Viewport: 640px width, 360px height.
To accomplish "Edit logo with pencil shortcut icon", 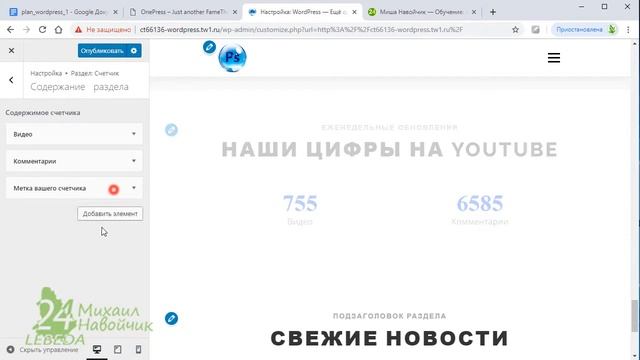I will point(209,47).
